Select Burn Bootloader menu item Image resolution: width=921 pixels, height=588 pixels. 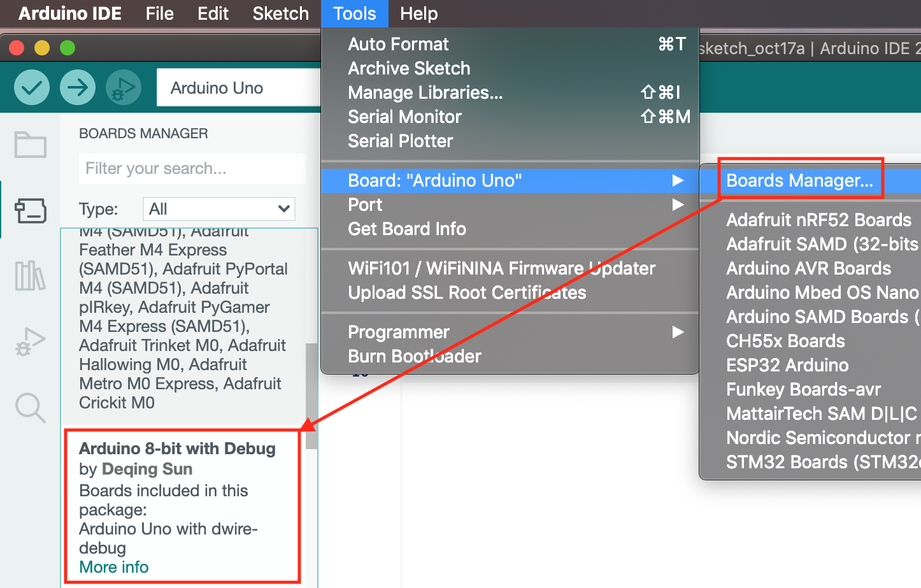pos(510,356)
